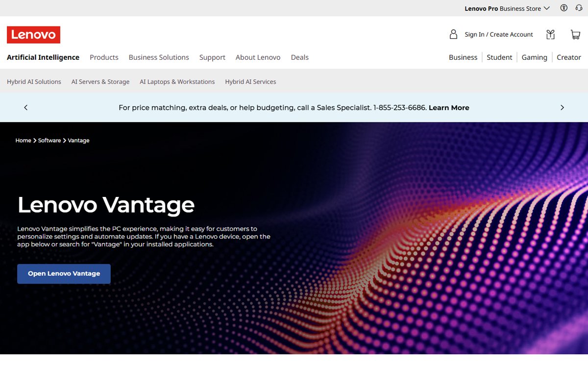Open the Support menu
The height and width of the screenshot is (387, 588).
pos(212,57)
